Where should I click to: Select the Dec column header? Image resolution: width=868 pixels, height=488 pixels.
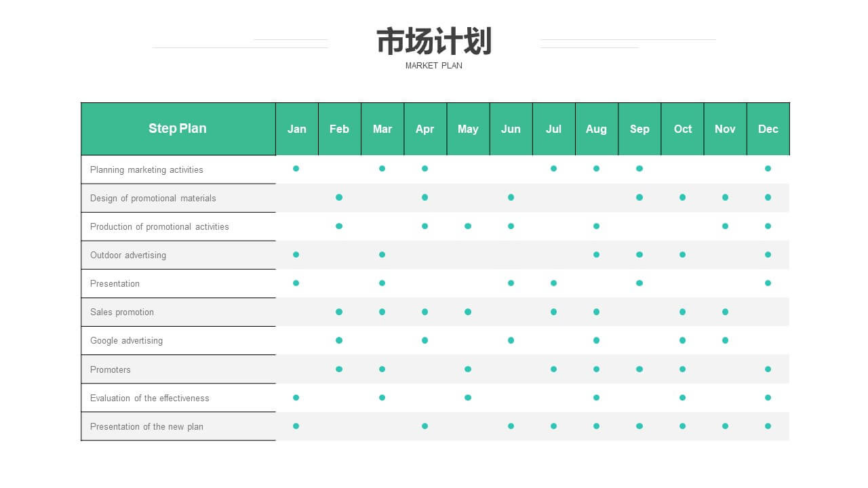[x=768, y=129]
